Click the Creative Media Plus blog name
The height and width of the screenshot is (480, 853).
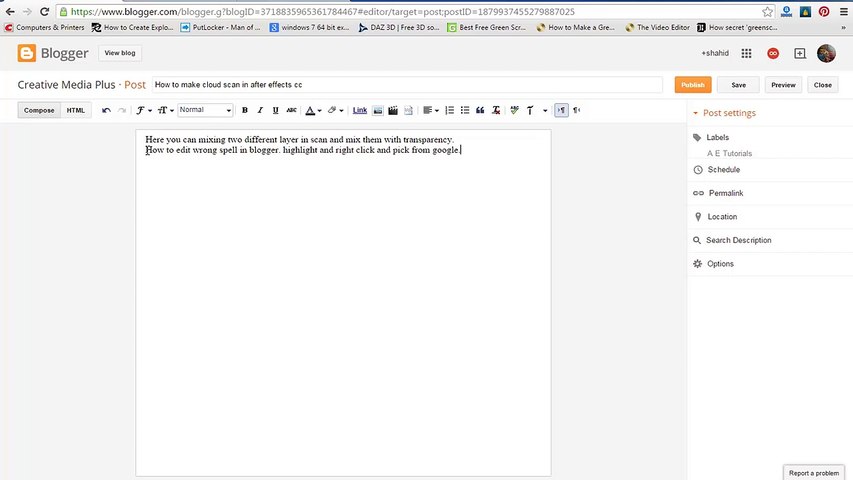[x=66, y=85]
